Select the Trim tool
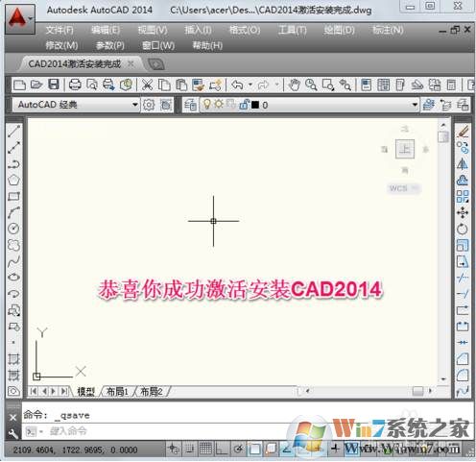Image resolution: width=476 pixels, height=462 pixels. point(463,278)
